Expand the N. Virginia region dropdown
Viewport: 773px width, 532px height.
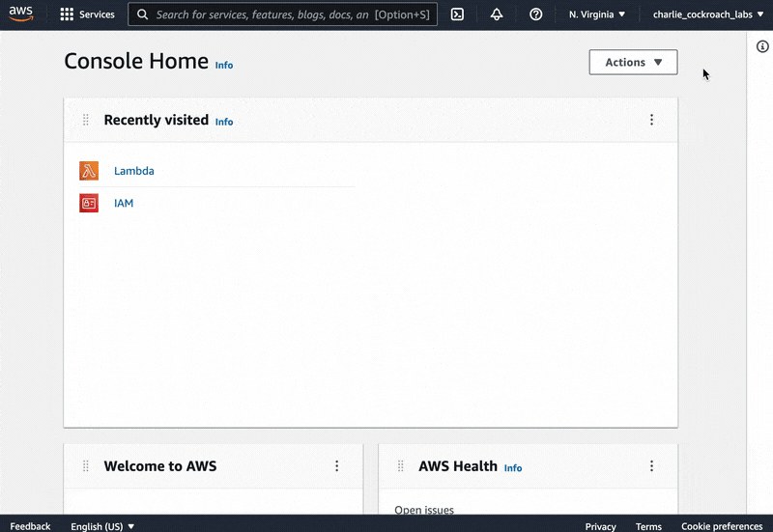pos(597,14)
